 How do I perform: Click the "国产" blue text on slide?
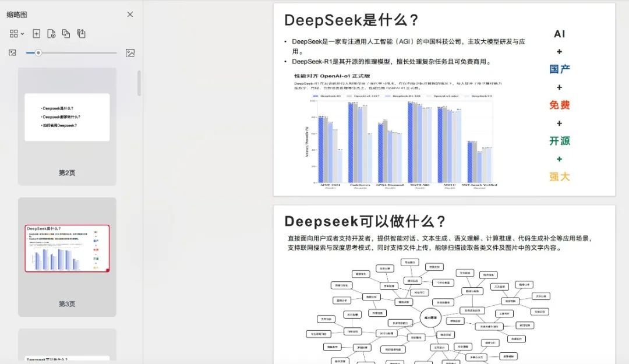coord(560,69)
